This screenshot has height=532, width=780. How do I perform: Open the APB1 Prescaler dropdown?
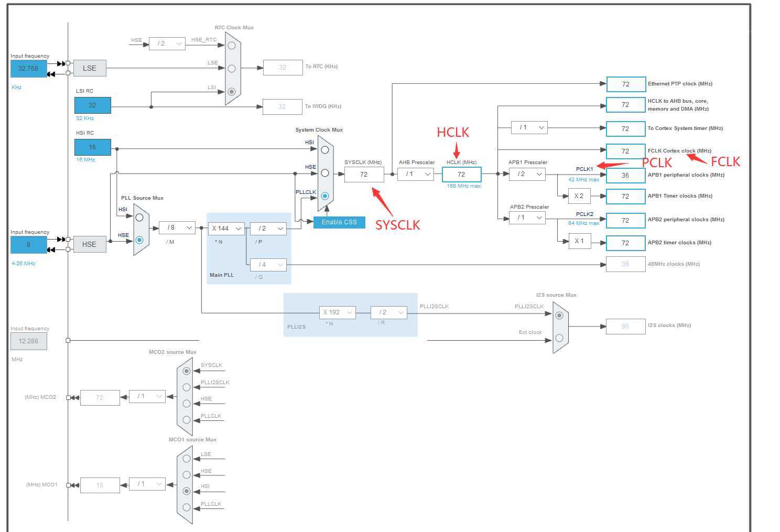(527, 174)
